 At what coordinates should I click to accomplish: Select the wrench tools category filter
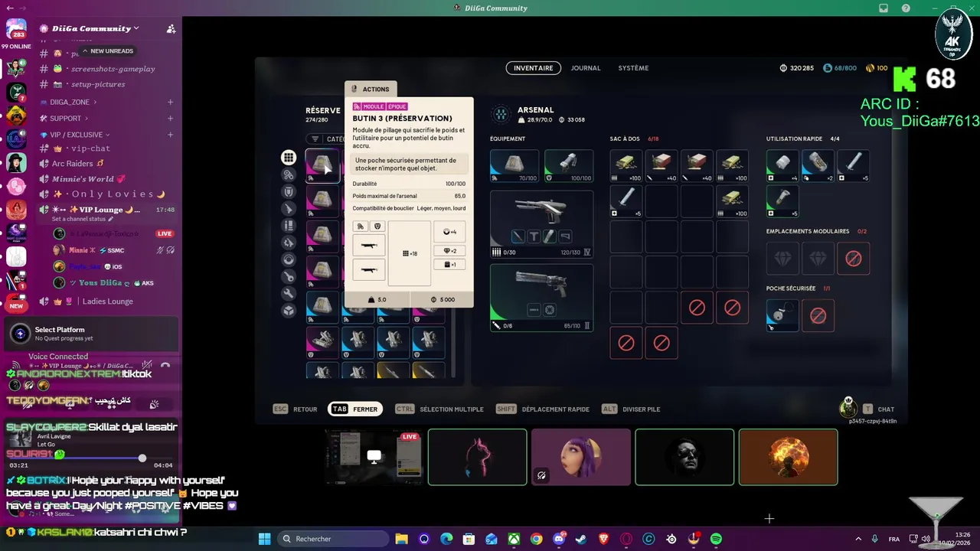click(289, 293)
